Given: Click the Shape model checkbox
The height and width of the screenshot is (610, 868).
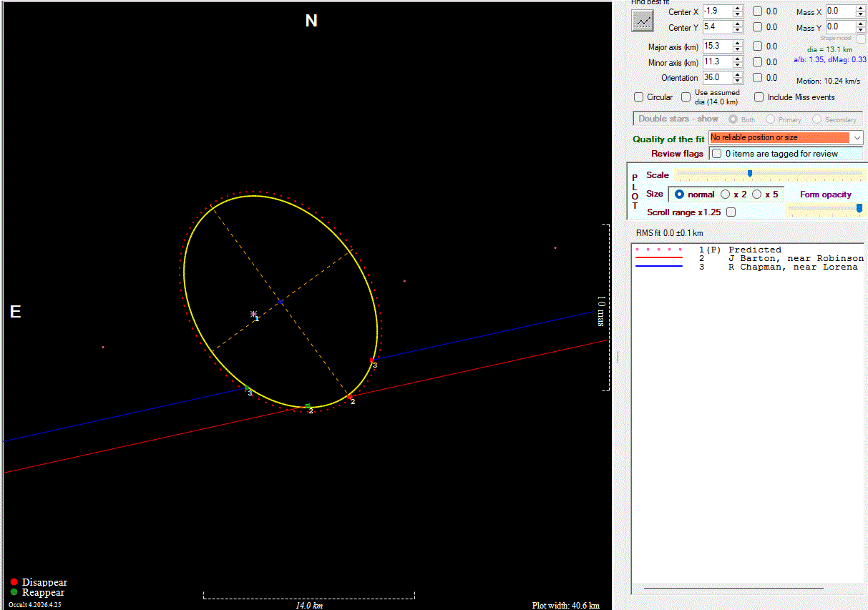Looking at the screenshot, I should point(862,39).
